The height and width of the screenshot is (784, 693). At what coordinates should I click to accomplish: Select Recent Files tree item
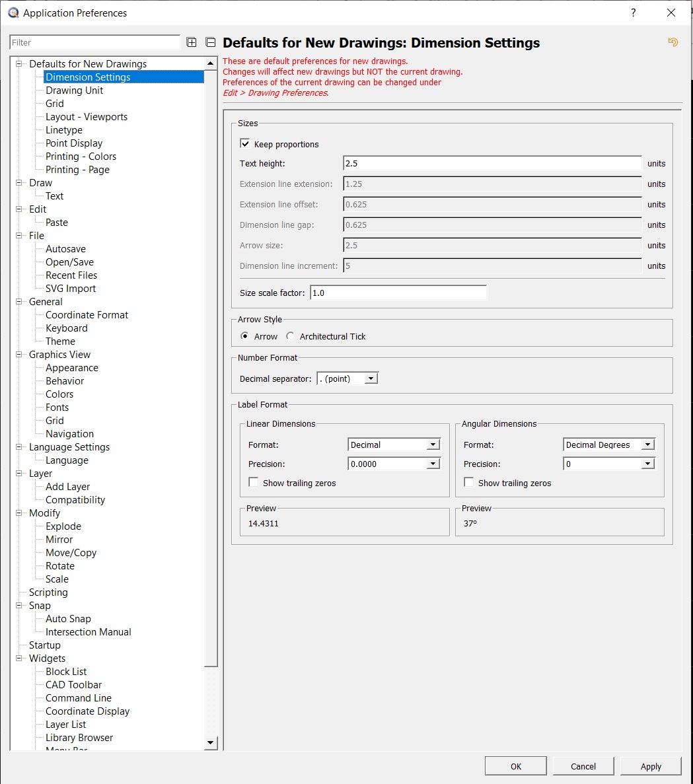(71, 275)
